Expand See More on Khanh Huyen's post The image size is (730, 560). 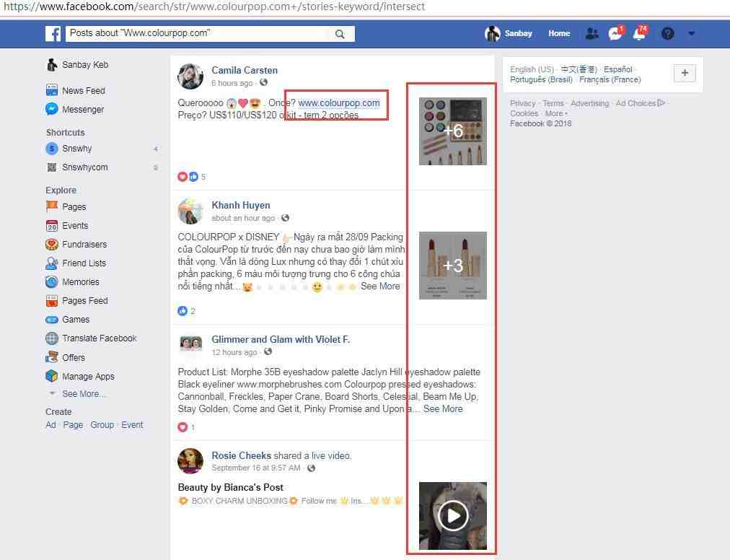tap(380, 286)
